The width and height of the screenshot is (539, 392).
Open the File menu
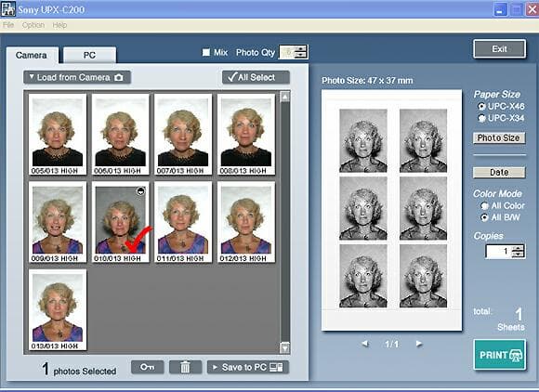point(8,25)
